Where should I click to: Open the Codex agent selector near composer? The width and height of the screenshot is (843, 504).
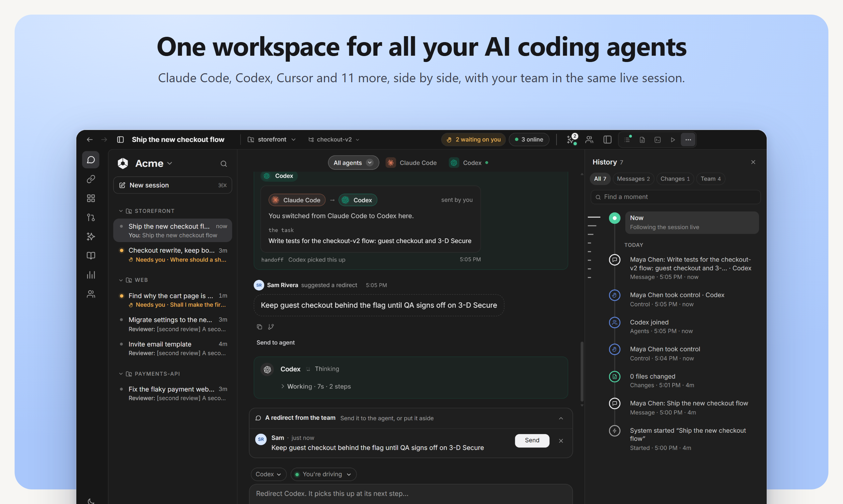pos(268,474)
